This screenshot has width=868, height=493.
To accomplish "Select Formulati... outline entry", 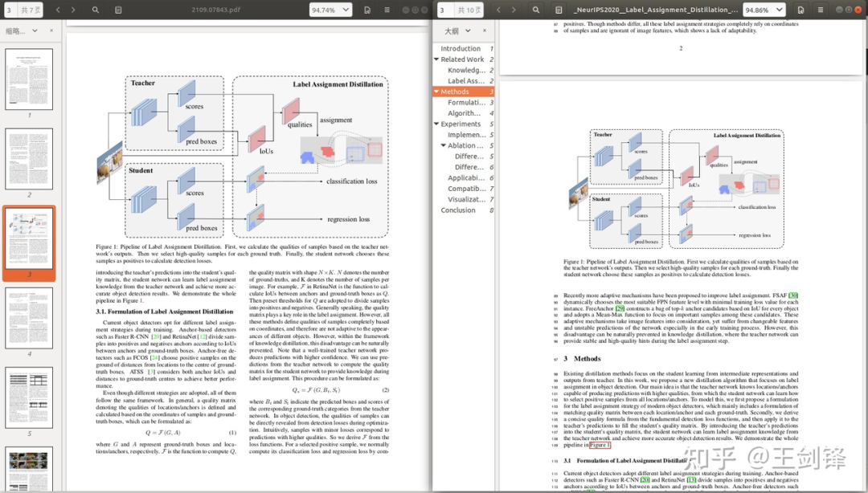I will tap(467, 102).
